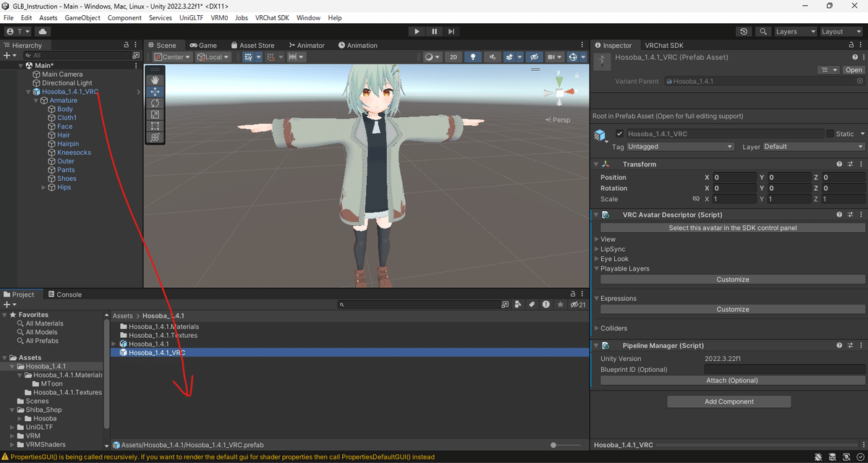
Task: Toggle scene audio mute
Action: 493,56
